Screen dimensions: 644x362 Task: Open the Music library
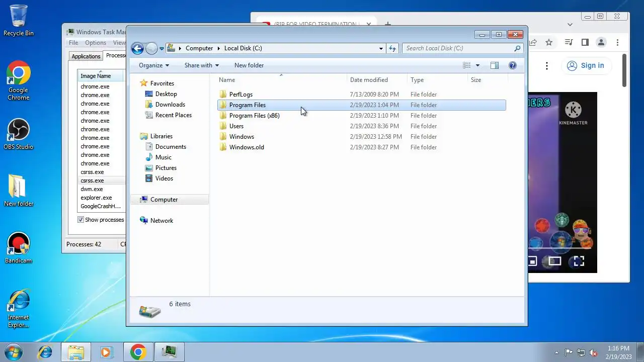point(163,157)
